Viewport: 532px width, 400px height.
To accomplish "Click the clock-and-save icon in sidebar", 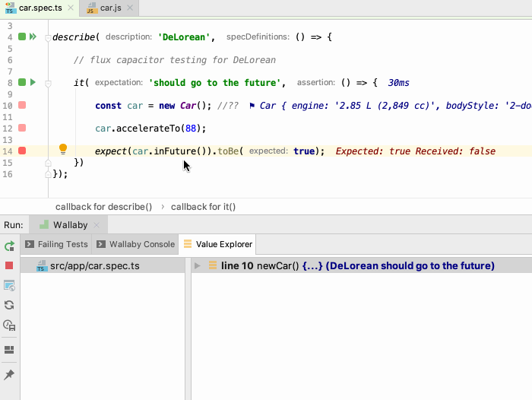I will click(9, 325).
